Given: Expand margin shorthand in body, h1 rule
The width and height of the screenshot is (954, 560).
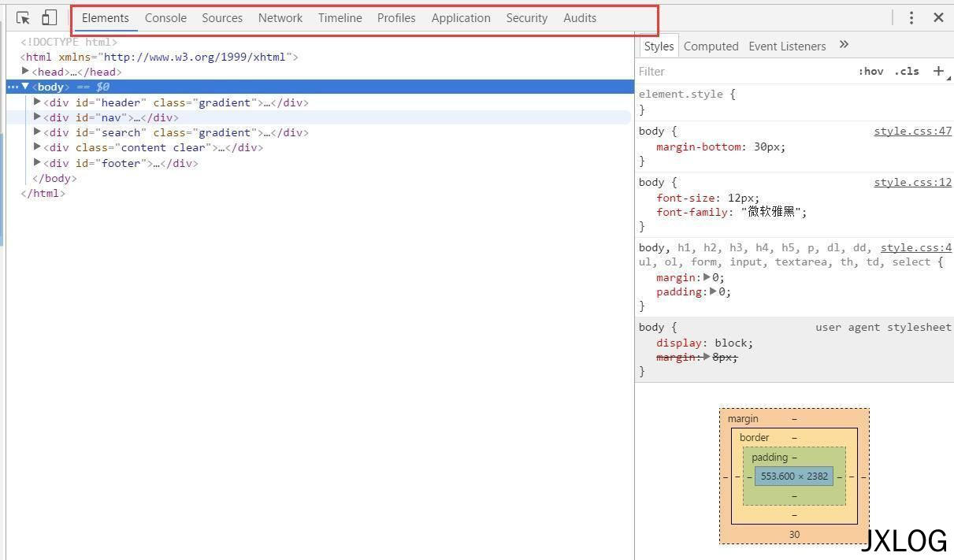Looking at the screenshot, I should click(x=707, y=277).
